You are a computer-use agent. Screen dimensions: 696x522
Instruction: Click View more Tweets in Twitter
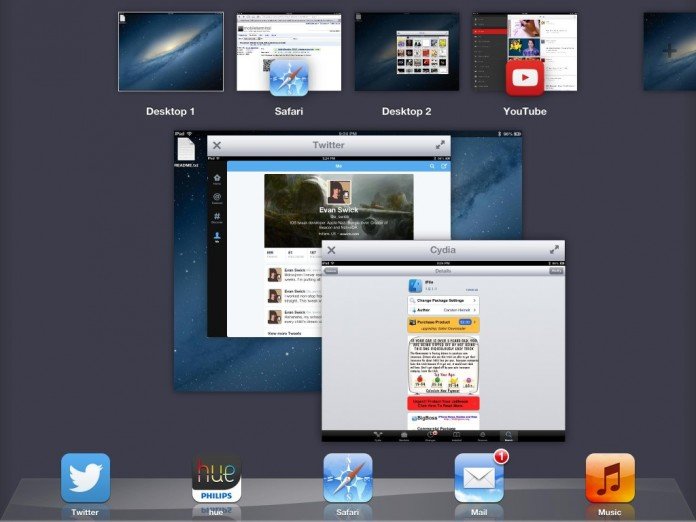(285, 333)
